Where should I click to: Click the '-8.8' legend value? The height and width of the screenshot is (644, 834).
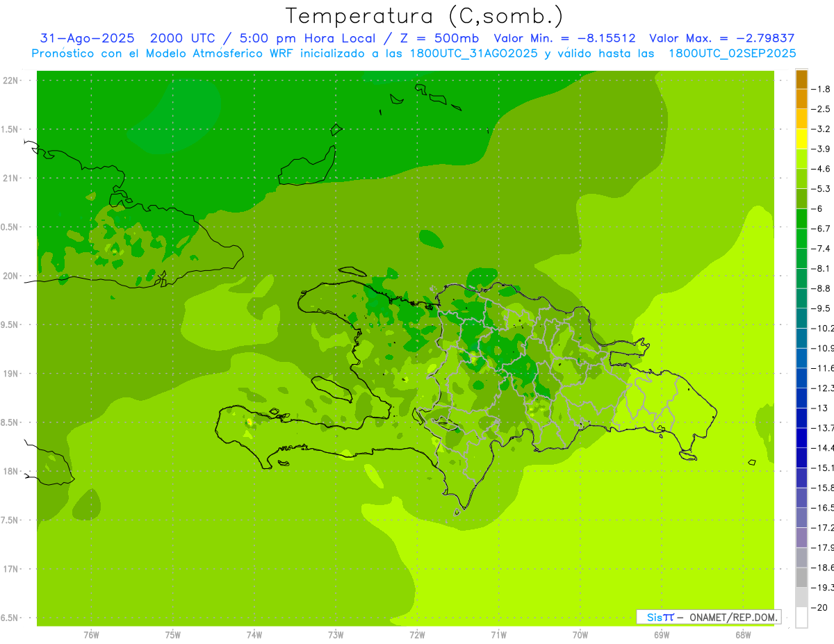821,288
